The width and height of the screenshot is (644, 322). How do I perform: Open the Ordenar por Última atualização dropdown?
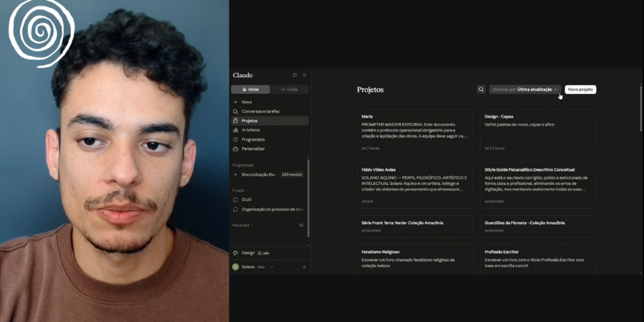tap(525, 89)
